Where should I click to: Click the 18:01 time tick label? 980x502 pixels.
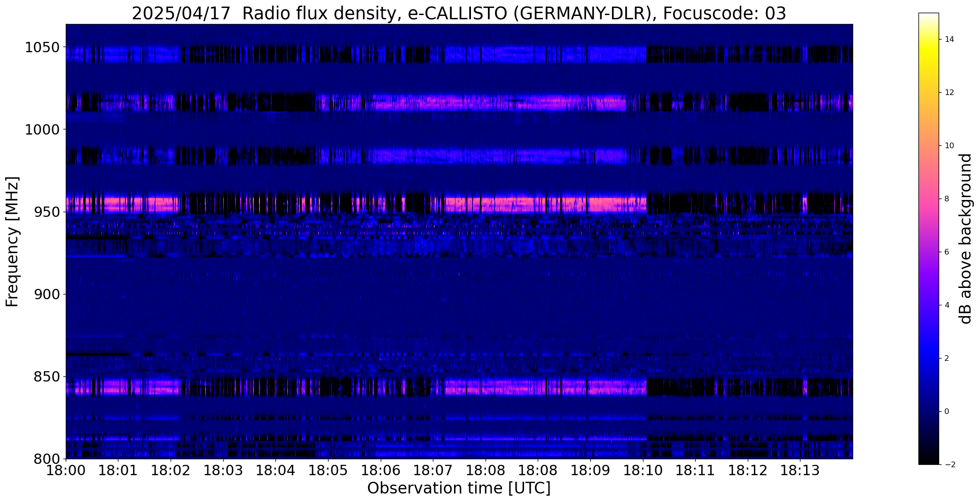pos(118,470)
